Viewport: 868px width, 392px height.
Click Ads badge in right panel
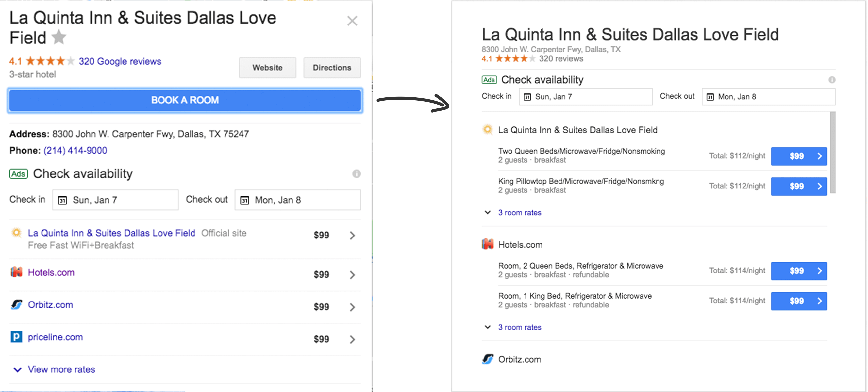pos(489,80)
